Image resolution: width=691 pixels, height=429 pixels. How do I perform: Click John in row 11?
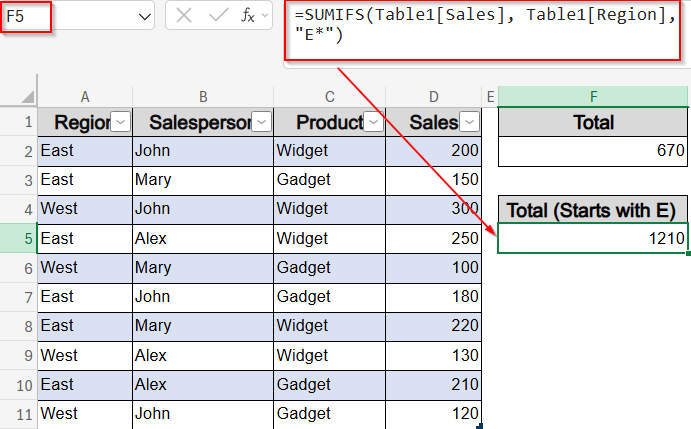click(x=203, y=414)
